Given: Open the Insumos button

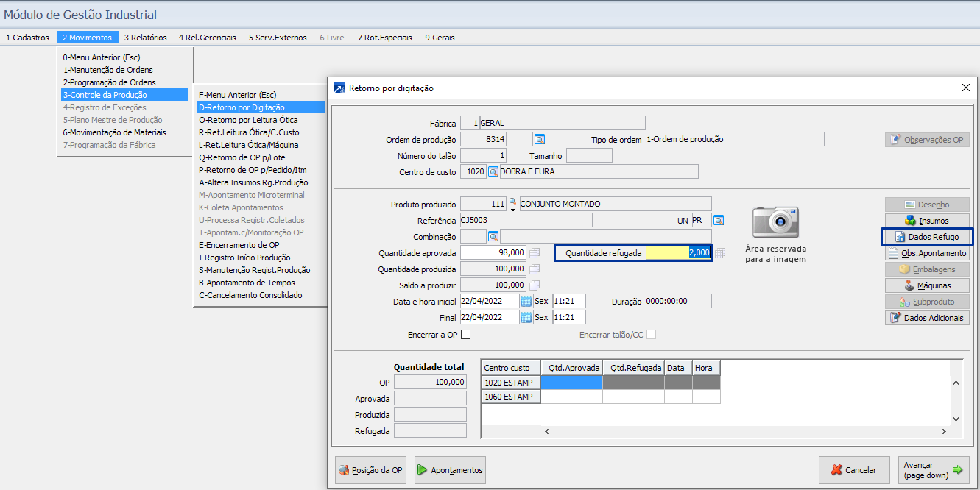Looking at the screenshot, I should coord(927,221).
